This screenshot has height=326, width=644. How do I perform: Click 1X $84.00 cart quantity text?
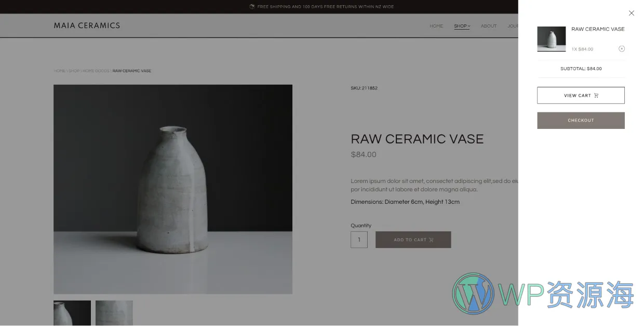[x=582, y=49]
